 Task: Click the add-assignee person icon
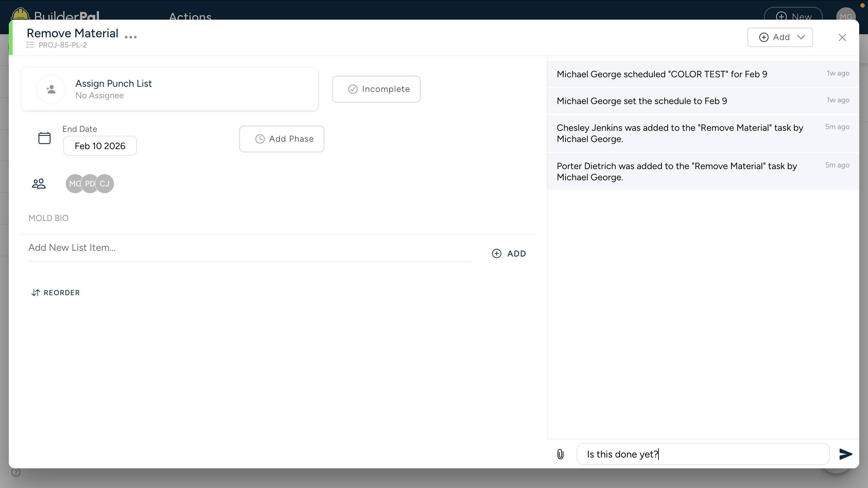(x=51, y=89)
